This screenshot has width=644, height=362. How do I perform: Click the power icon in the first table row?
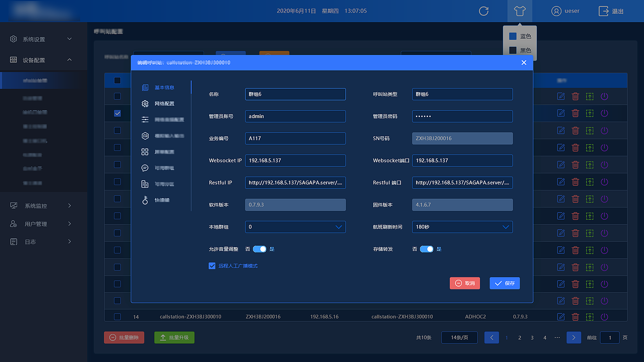(x=605, y=97)
